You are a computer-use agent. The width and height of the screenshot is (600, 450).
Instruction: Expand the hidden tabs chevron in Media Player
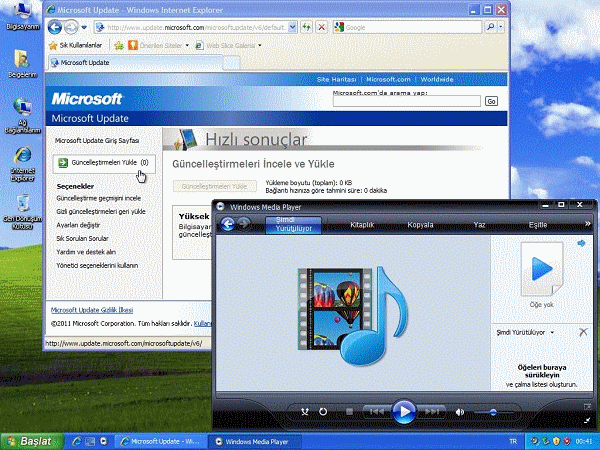click(587, 224)
